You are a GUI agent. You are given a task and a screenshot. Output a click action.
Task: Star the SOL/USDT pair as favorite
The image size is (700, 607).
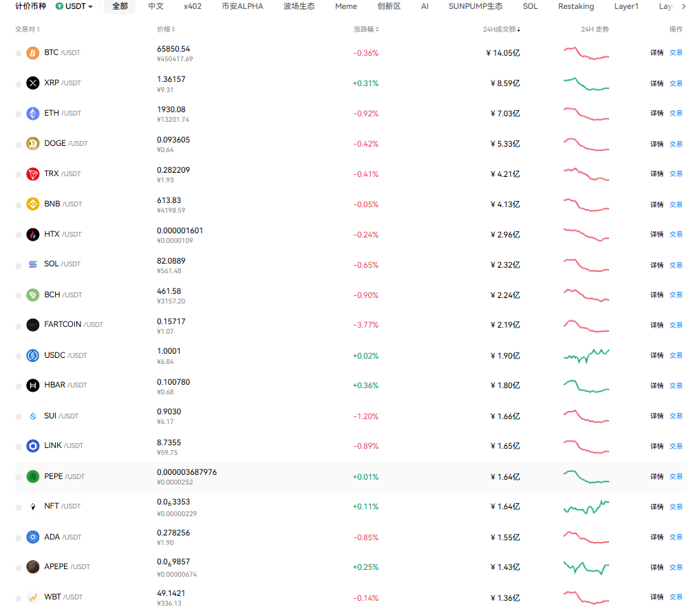[19, 265]
